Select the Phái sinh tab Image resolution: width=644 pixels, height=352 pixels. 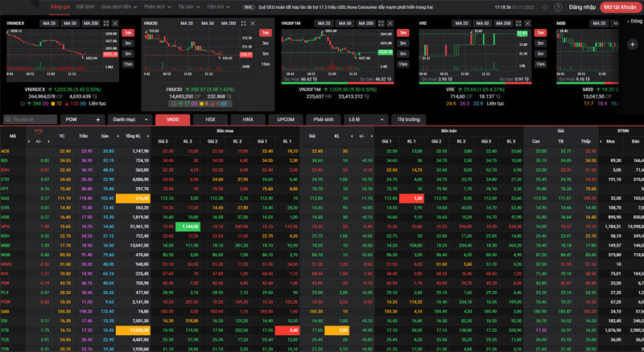click(324, 119)
